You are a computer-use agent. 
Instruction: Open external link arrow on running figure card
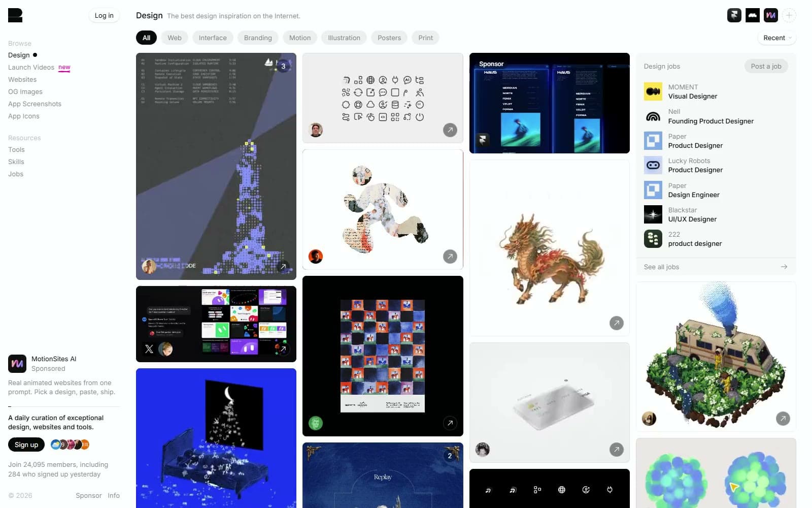tap(450, 257)
